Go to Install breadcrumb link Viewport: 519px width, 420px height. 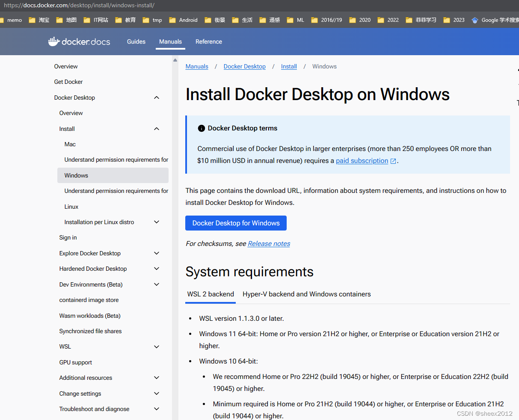[289, 66]
